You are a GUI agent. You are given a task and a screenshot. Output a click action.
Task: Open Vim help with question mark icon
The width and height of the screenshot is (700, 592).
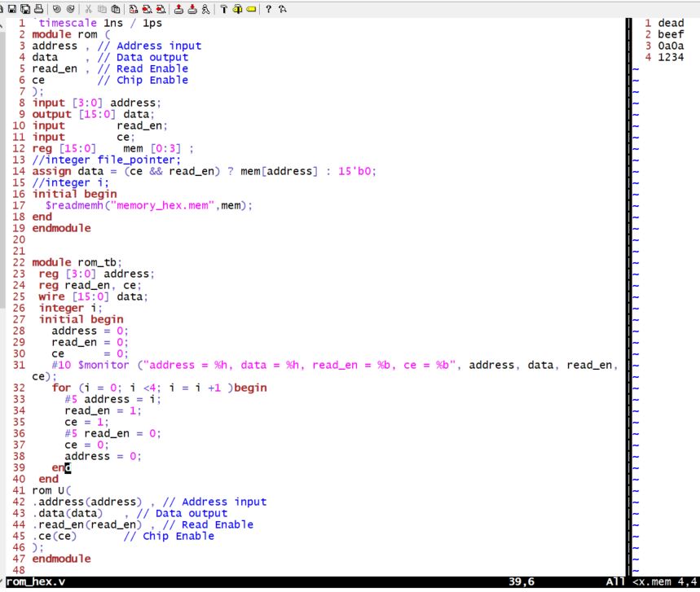coord(268,8)
